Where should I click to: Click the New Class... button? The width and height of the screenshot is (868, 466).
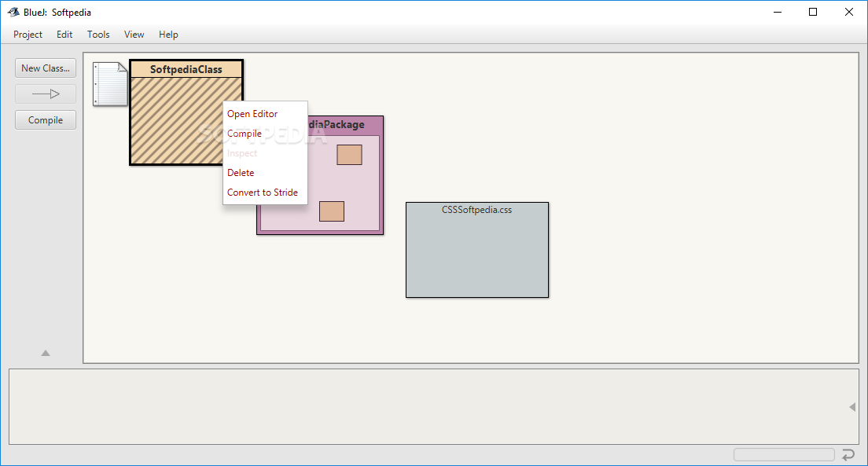[x=46, y=68]
